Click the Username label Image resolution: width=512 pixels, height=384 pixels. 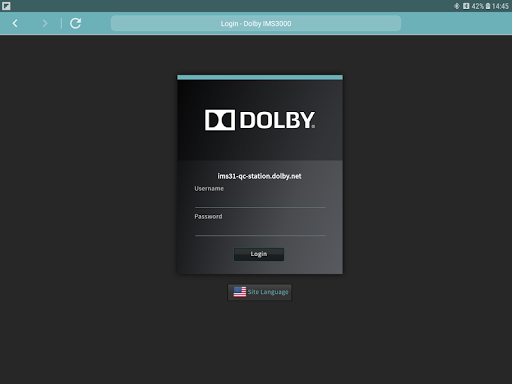click(x=209, y=189)
